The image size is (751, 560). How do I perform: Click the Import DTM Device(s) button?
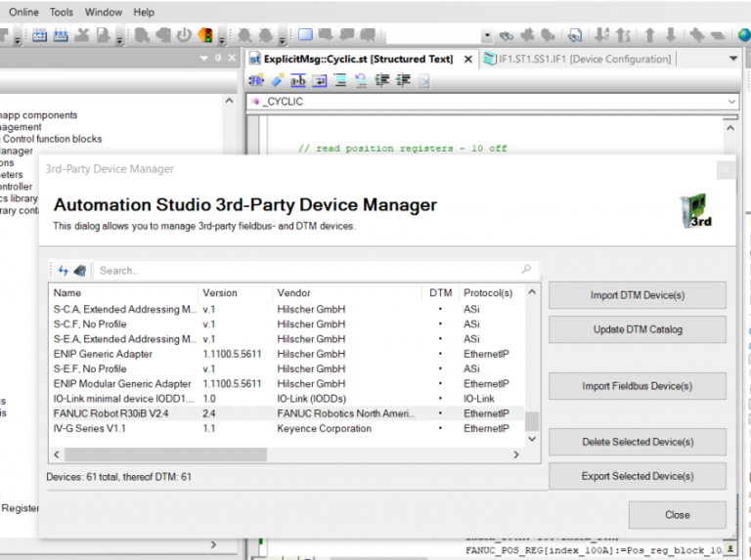point(637,295)
